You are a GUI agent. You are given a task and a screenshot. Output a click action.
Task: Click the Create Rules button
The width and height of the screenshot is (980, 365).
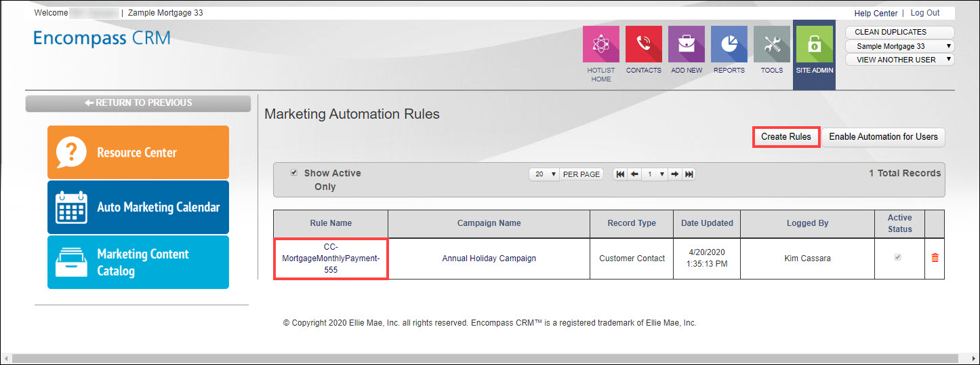click(785, 136)
